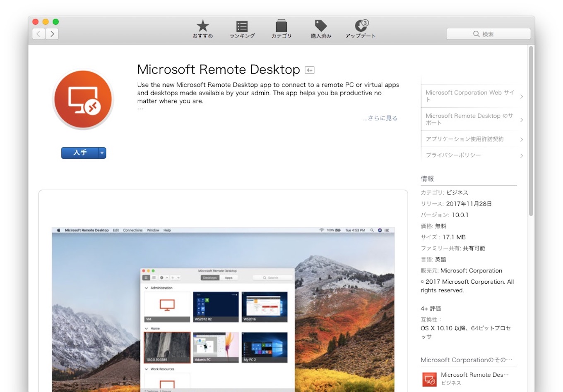Image resolution: width=563 pixels, height=392 pixels.
Task: Expand description with さらに見る link
Action: pyautogui.click(x=380, y=118)
